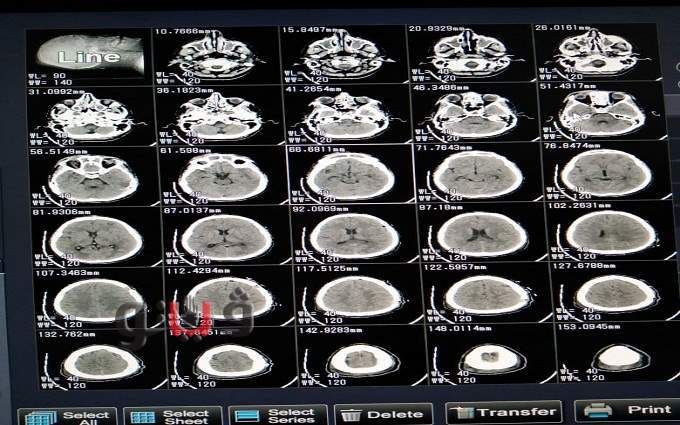The image size is (680, 425).
Task: Click the Select All grid icon
Action: point(39,418)
